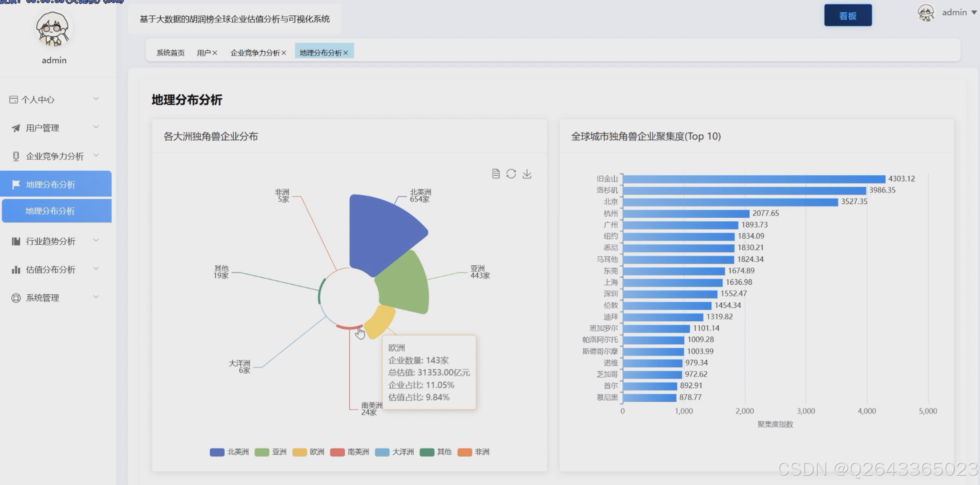Viewport: 980px width, 485px height.
Task: Switch to the 系统首页 tab
Action: point(170,53)
